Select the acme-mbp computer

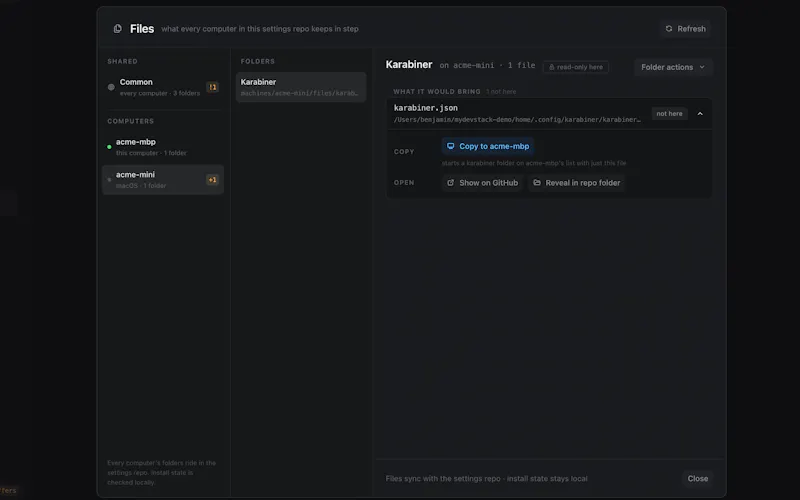(163, 147)
